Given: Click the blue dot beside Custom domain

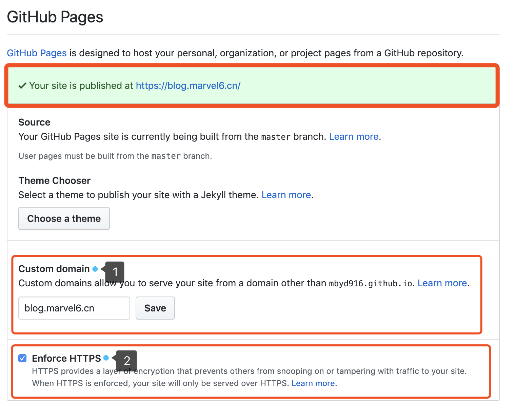Looking at the screenshot, I should tap(95, 269).
